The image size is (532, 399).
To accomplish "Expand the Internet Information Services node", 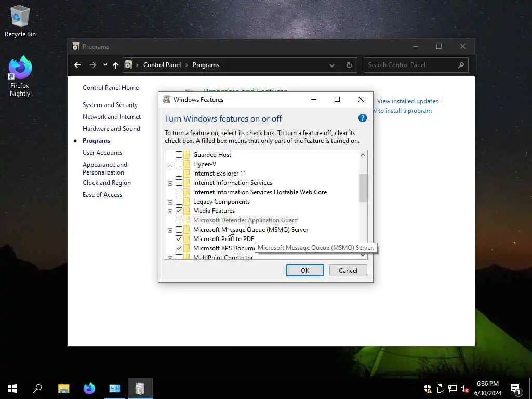I will (170, 183).
